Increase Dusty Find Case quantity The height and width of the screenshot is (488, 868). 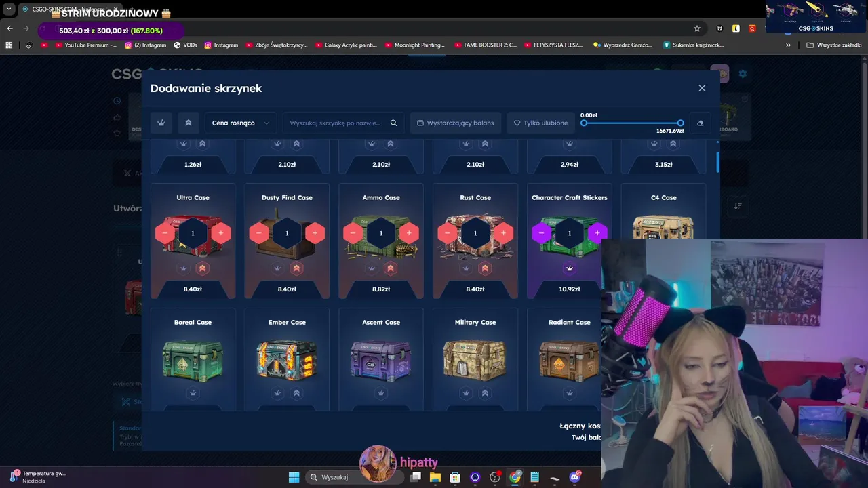315,233
